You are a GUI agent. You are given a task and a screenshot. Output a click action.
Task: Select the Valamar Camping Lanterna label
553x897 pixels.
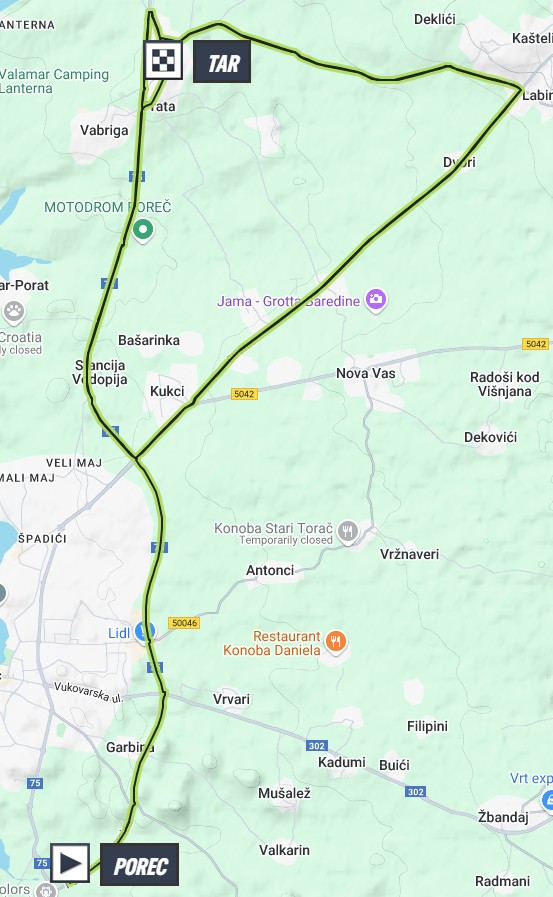coord(54,81)
